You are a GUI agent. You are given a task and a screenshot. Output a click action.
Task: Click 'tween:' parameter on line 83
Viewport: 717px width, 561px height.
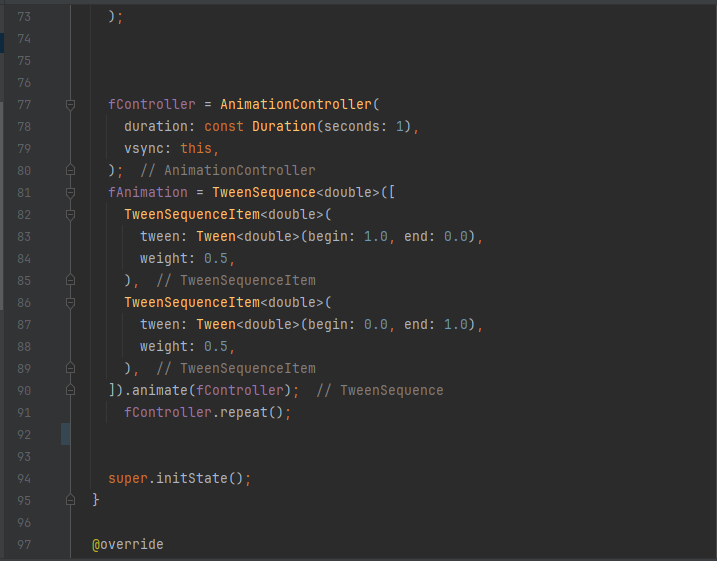[x=164, y=236]
